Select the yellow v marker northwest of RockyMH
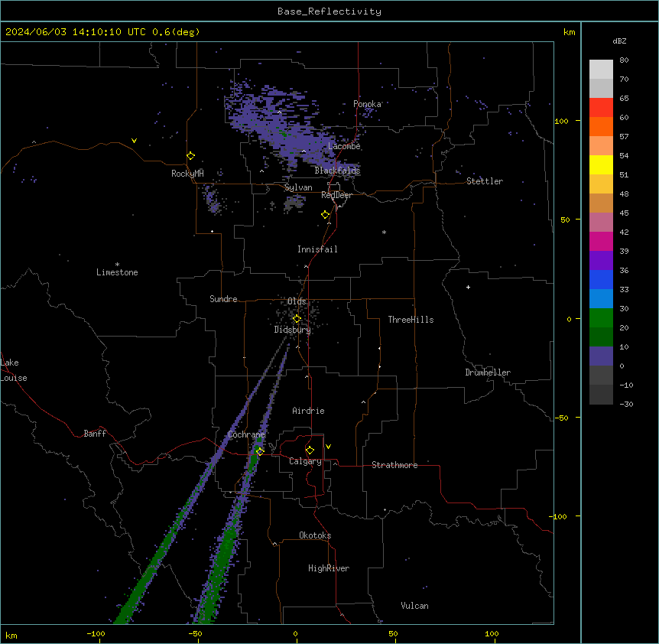This screenshot has height=644, width=659. [x=134, y=141]
